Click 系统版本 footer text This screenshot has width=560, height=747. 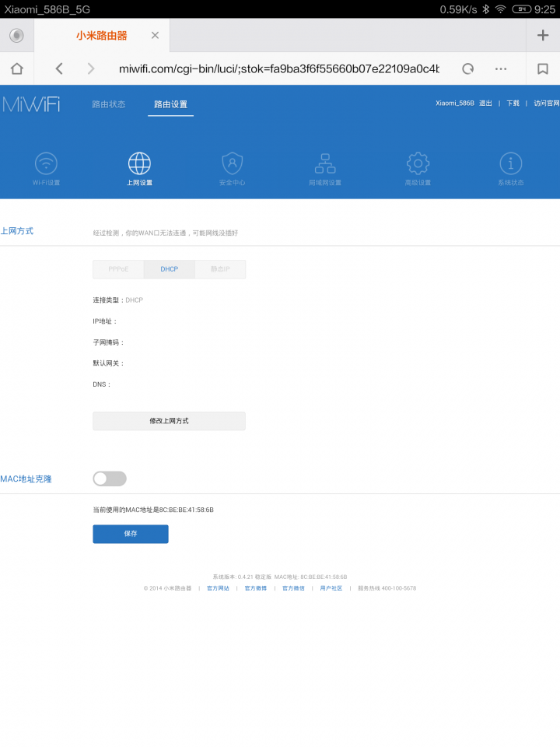[x=242, y=577]
